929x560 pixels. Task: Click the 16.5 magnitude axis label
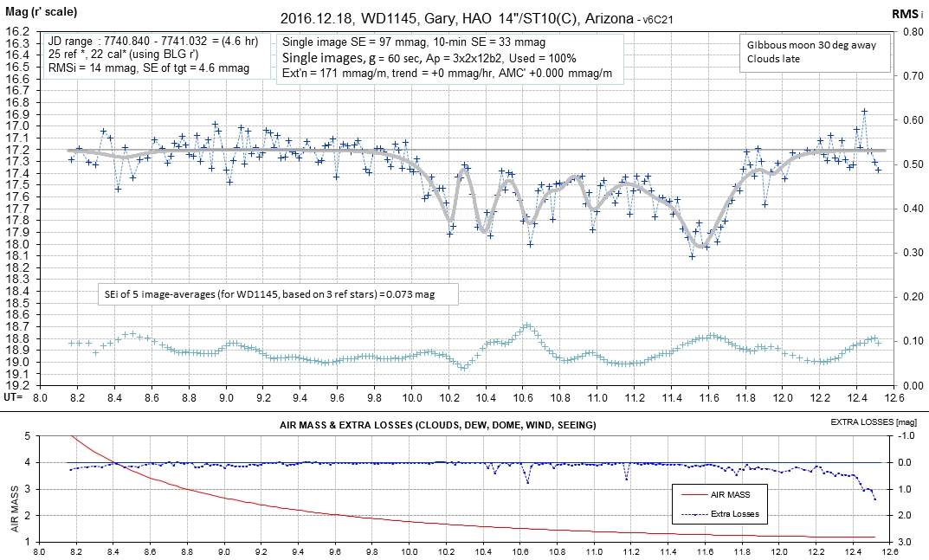16,67
